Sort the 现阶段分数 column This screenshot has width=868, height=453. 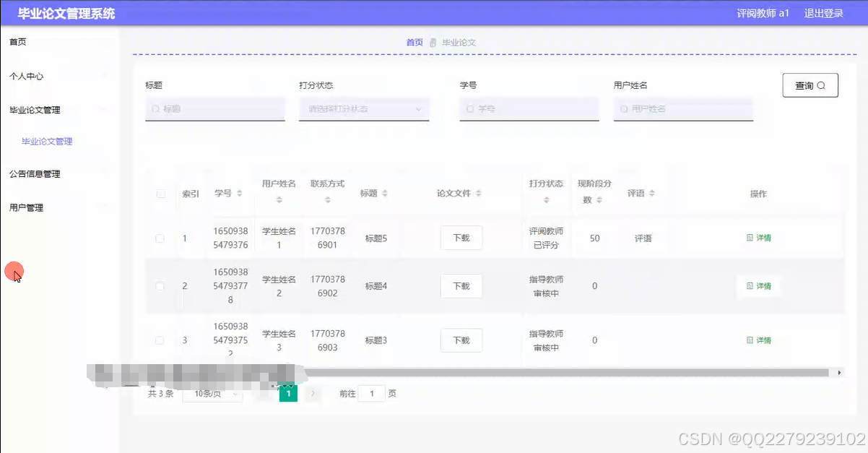pos(599,198)
